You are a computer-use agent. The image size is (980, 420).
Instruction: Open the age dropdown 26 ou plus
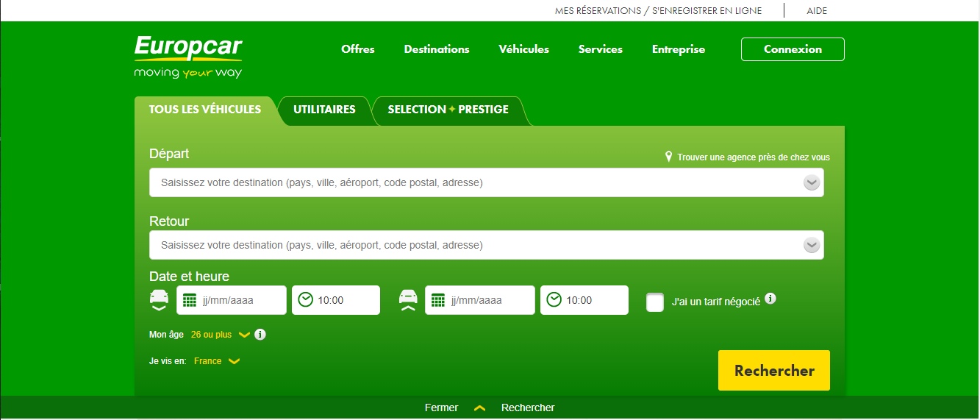point(220,335)
